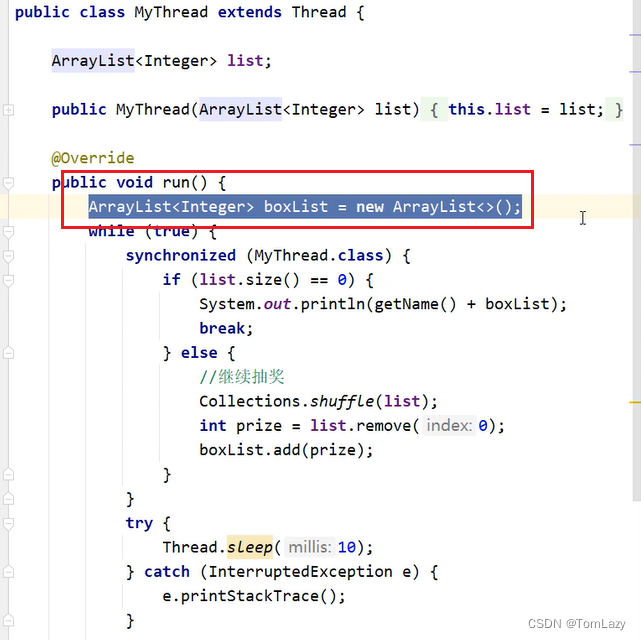This screenshot has height=640, width=641.
Task: Jump to the yellow warning stripe mark
Action: tap(635, 403)
